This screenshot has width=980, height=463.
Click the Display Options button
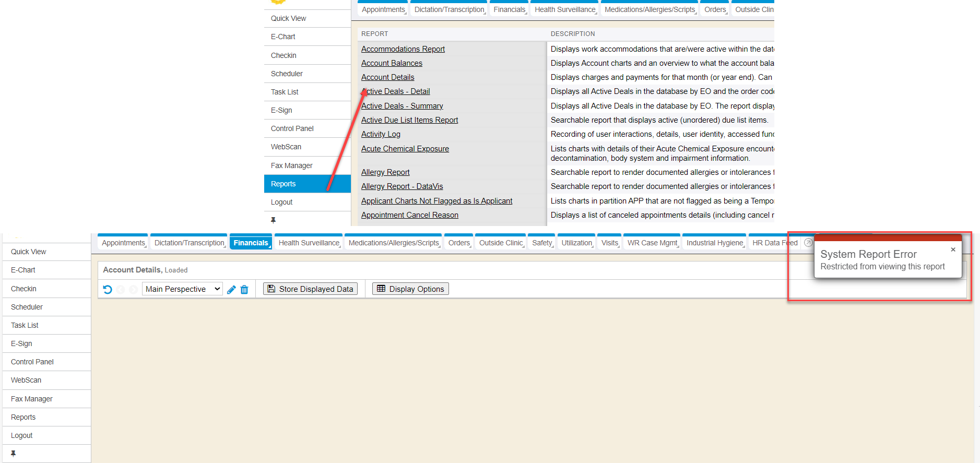click(410, 289)
